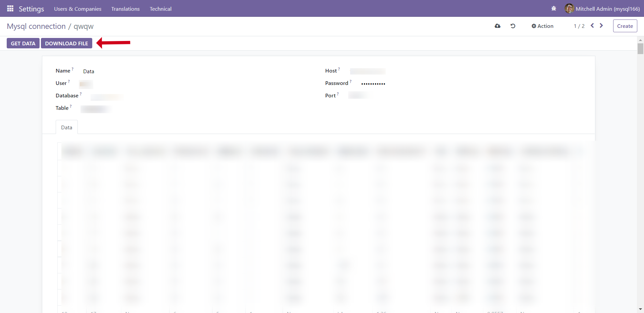
Task: Discard changes with undo icon
Action: [513, 26]
